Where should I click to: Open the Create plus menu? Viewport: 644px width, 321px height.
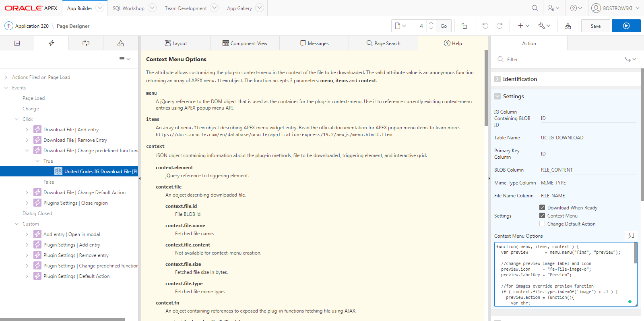[x=523, y=26]
